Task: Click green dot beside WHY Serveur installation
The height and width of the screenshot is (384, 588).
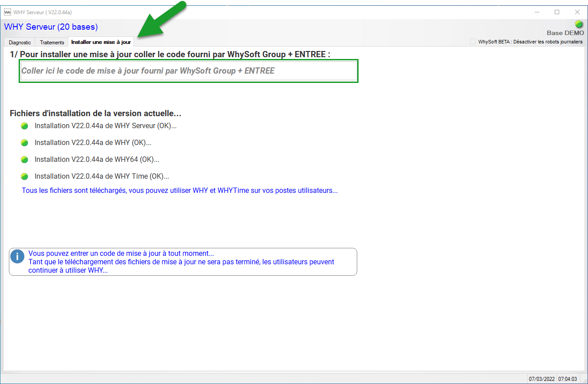Action: coord(24,126)
